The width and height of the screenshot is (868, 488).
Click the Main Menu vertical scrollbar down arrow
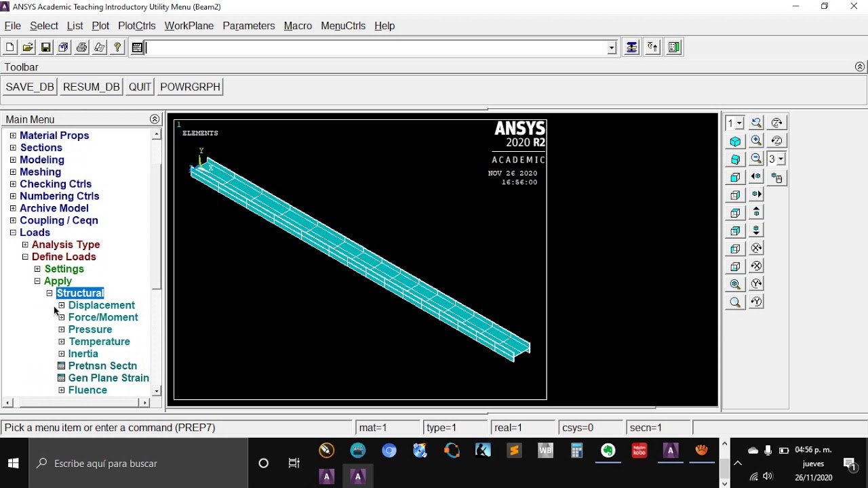157,391
